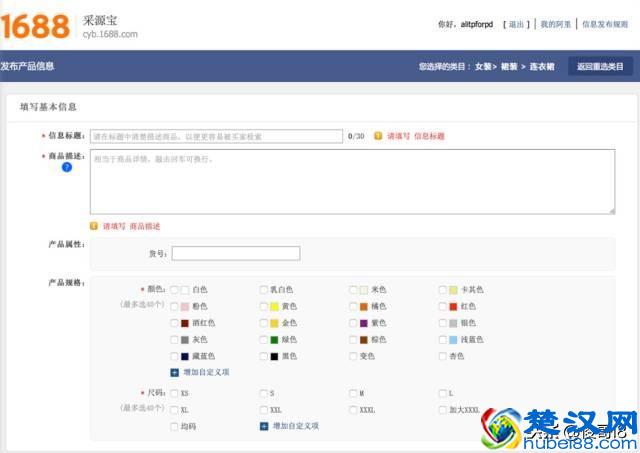Click the warning icon beside 请填写 商品描述

94,226
